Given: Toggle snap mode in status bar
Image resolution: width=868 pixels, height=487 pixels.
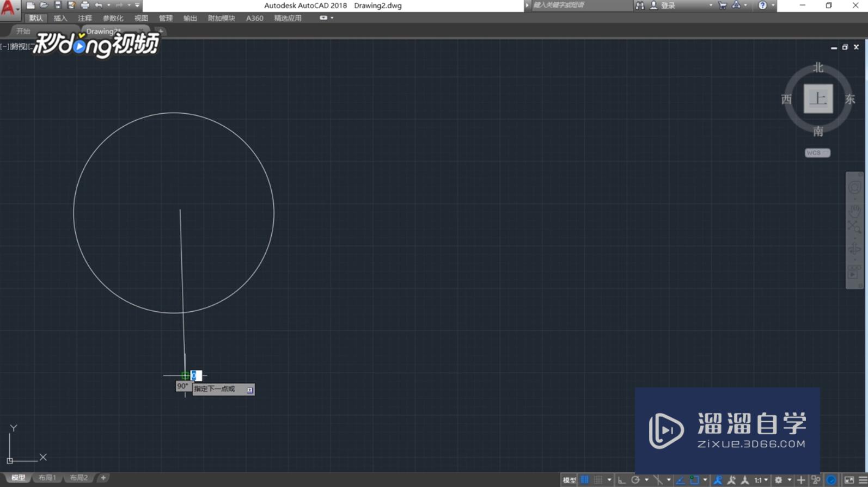Looking at the screenshot, I should (598, 480).
